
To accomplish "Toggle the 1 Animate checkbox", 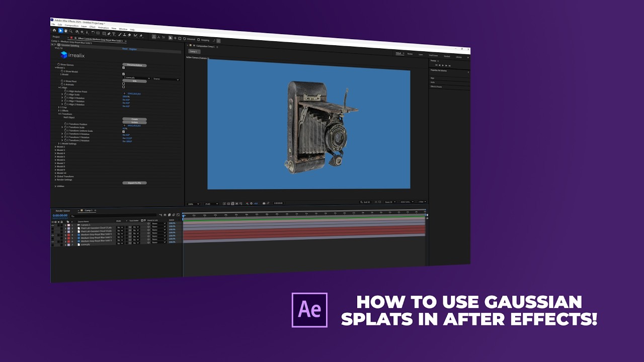I will 124,86.
